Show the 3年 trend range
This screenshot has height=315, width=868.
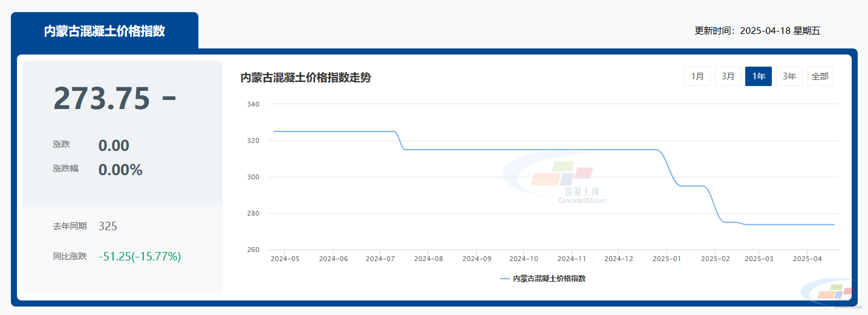(789, 76)
